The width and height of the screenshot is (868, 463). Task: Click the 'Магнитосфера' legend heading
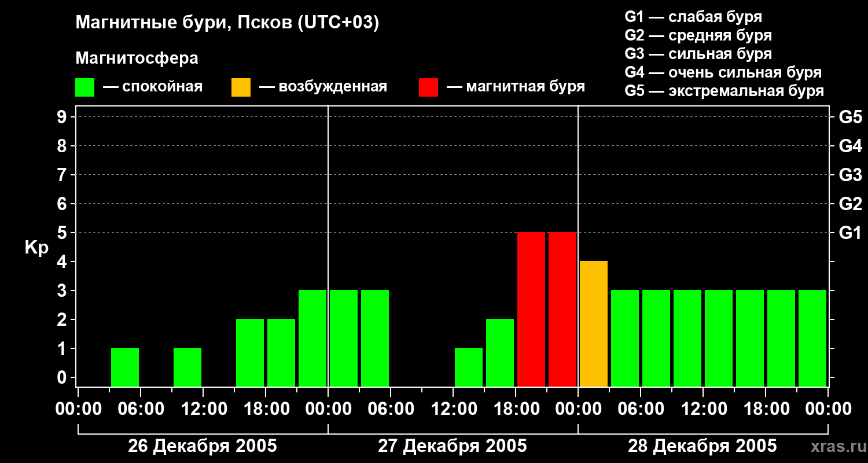(137, 58)
